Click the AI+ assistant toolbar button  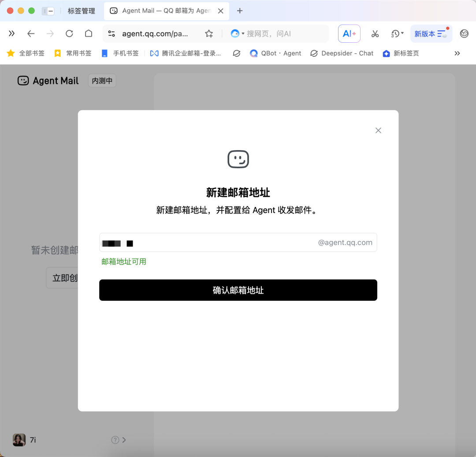pyautogui.click(x=349, y=33)
